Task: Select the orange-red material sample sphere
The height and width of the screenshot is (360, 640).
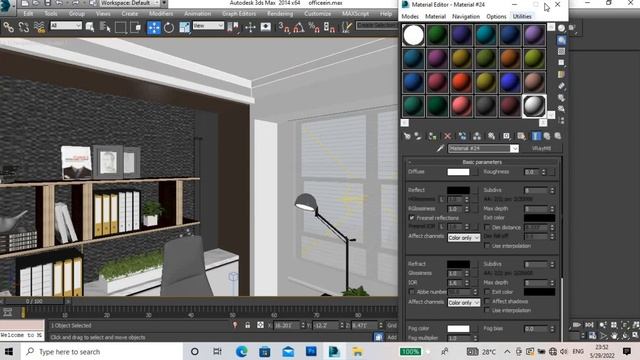Action: (461, 82)
